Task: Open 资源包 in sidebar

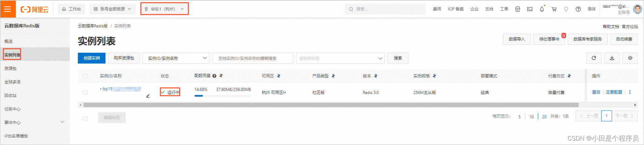Action: [x=10, y=68]
